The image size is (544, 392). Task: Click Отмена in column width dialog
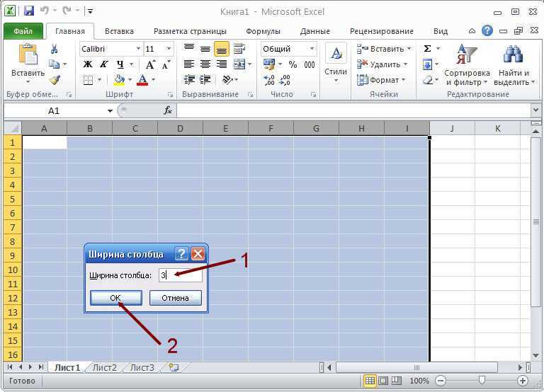(175, 298)
